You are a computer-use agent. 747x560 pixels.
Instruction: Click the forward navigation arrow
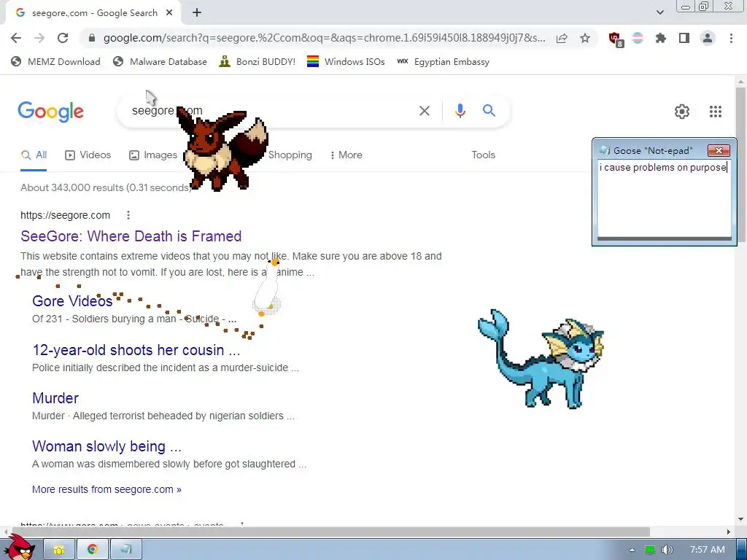[39, 38]
